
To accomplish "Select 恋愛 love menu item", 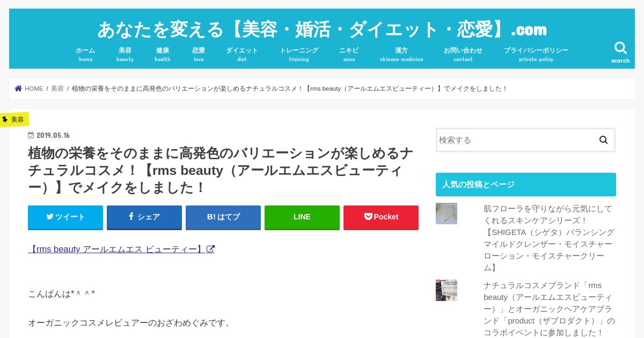I will click(199, 54).
